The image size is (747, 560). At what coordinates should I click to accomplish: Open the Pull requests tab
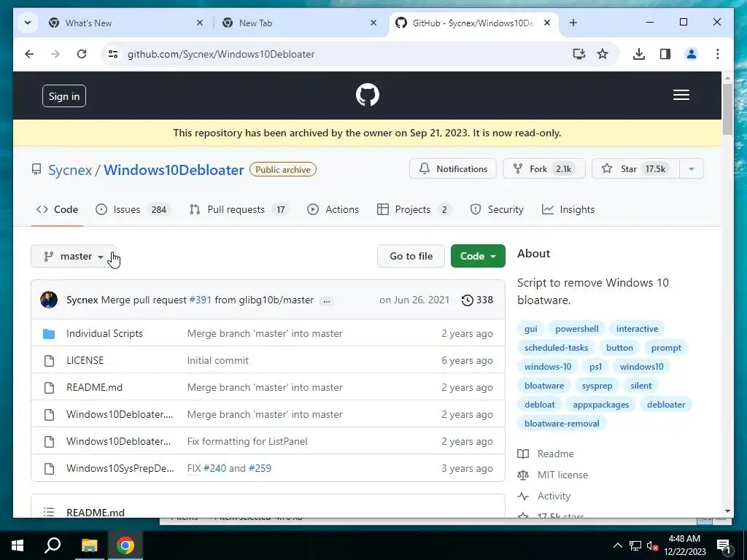[239, 209]
